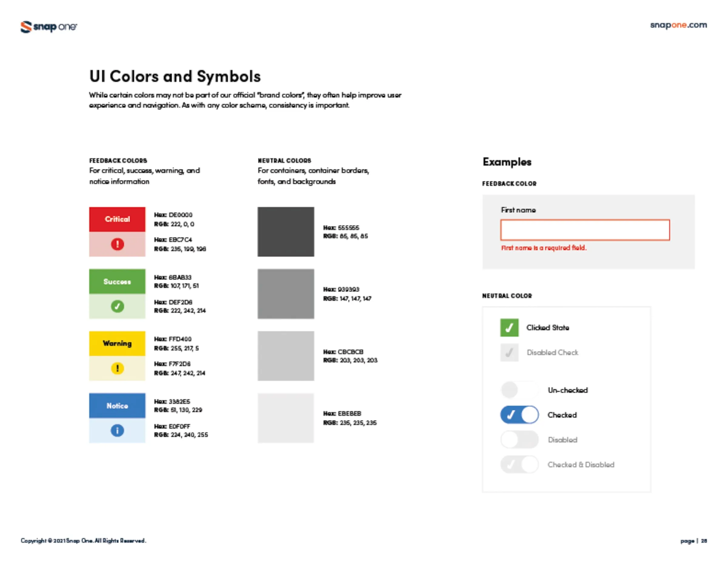Toggle the Un-checked switch
728x563 pixels.
coord(519,390)
